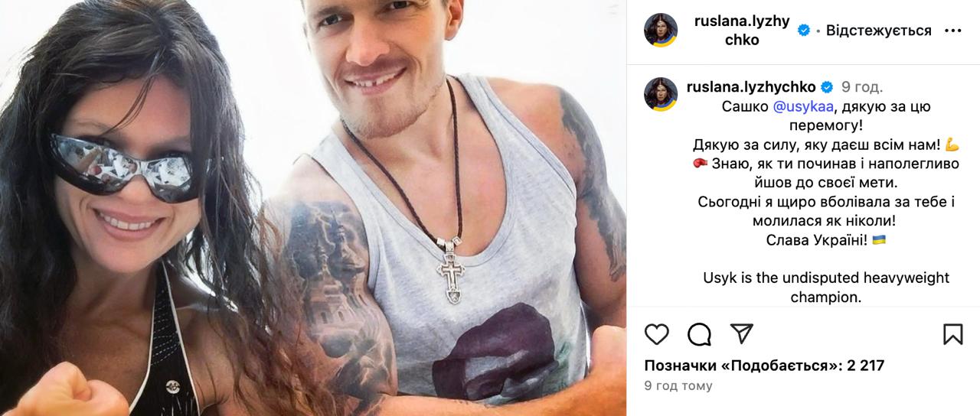Click the verified badge beside the caption username
980x416 pixels.
(x=827, y=86)
